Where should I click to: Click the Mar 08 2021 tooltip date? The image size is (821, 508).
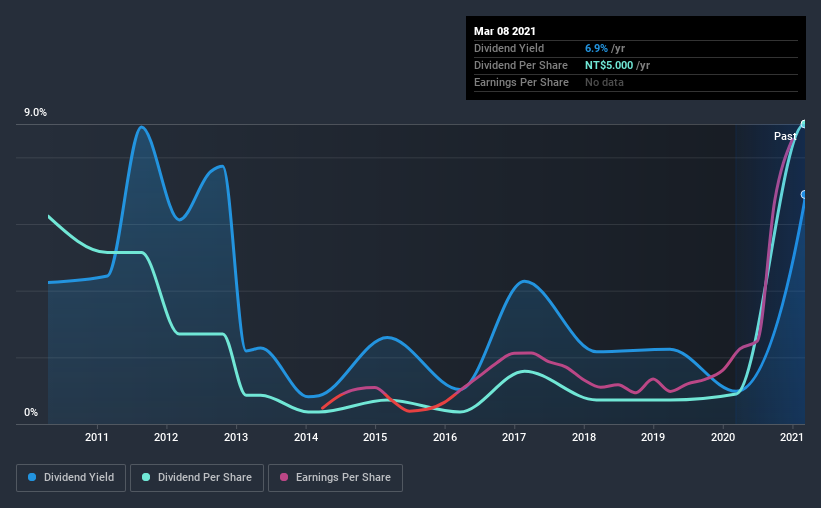[x=505, y=31]
